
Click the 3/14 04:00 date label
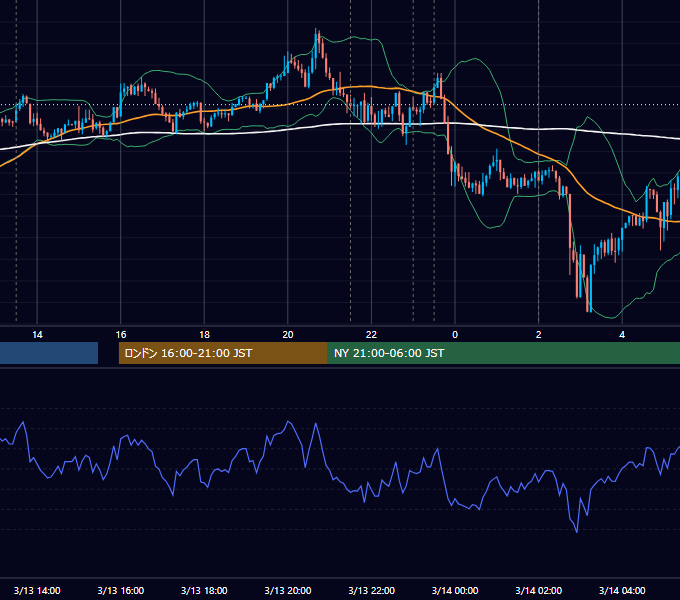click(622, 590)
